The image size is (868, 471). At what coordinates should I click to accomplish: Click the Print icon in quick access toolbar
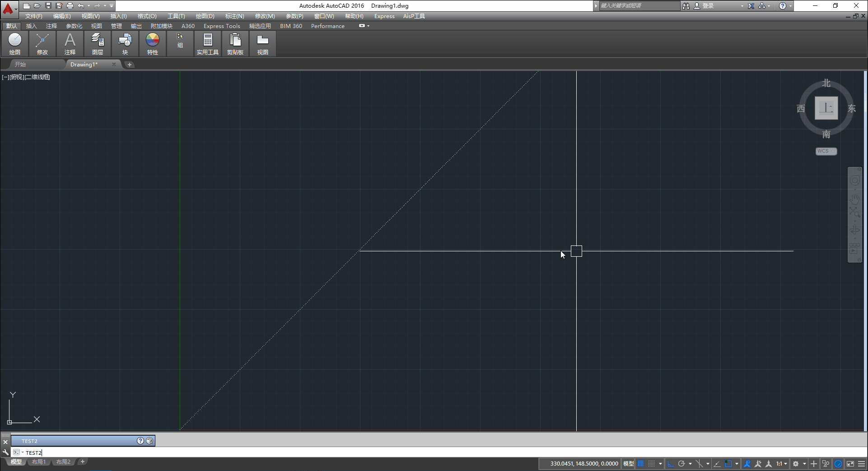coord(70,6)
